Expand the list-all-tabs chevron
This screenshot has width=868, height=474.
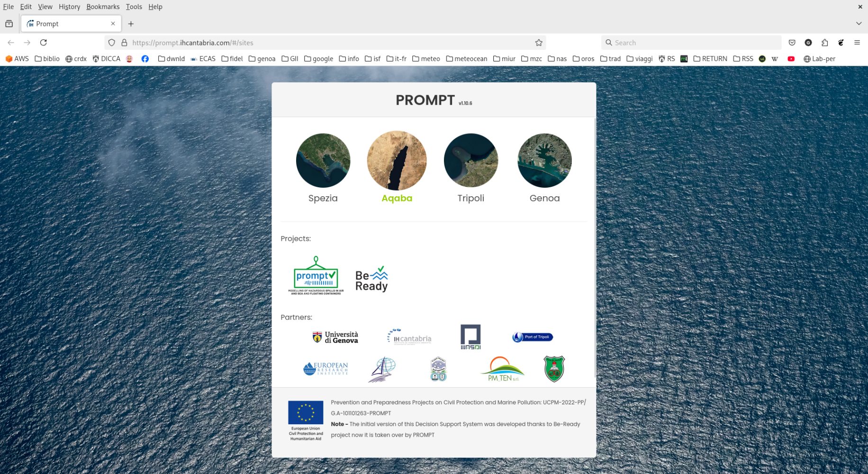point(858,23)
